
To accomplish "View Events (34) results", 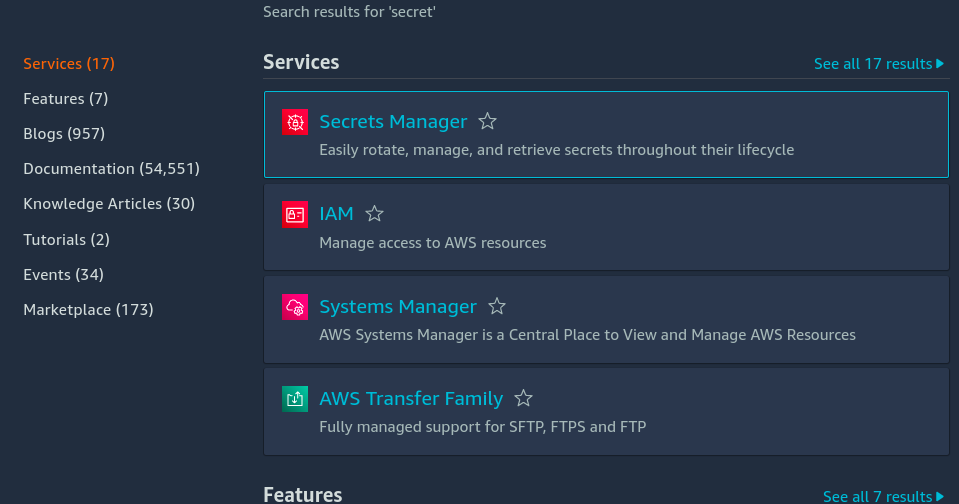I will pyautogui.click(x=64, y=275).
